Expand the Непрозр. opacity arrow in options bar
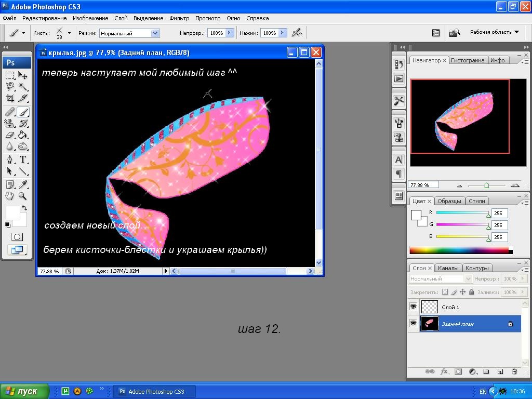532x399 pixels. click(x=229, y=33)
